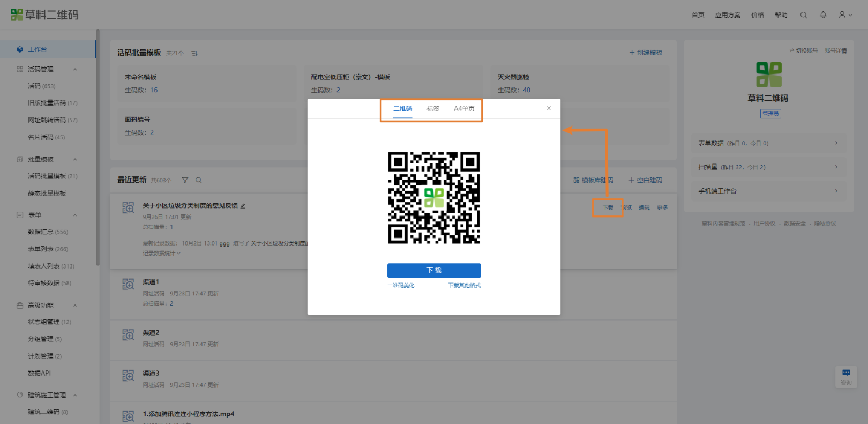Click the QR icon of 渠道2 row
The width and height of the screenshot is (868, 424).
pos(128,335)
